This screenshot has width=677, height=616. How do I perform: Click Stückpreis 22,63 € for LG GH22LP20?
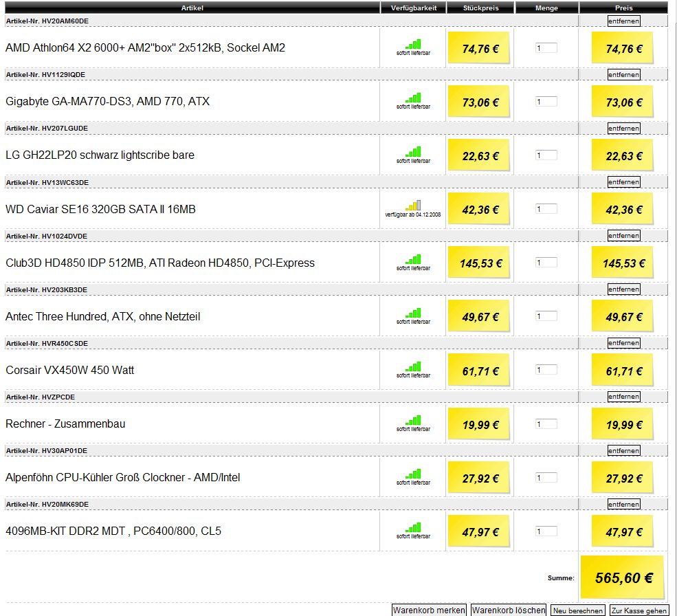(x=479, y=155)
